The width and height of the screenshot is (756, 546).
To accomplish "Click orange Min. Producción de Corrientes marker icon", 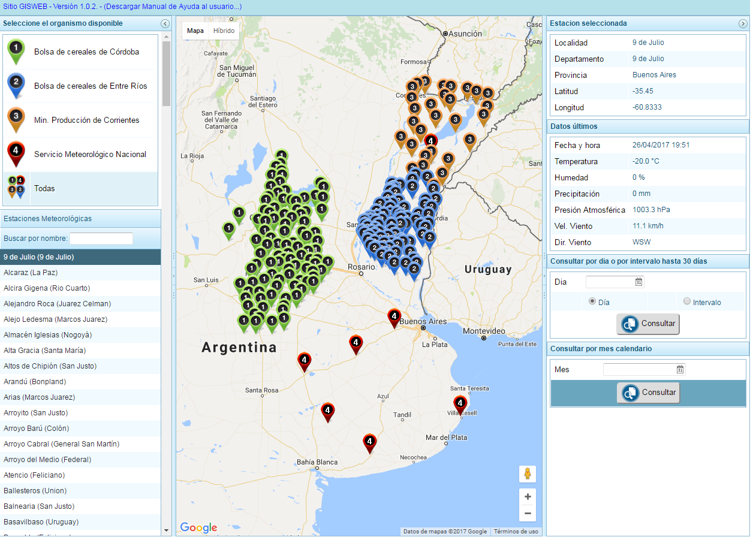I will pos(16,119).
